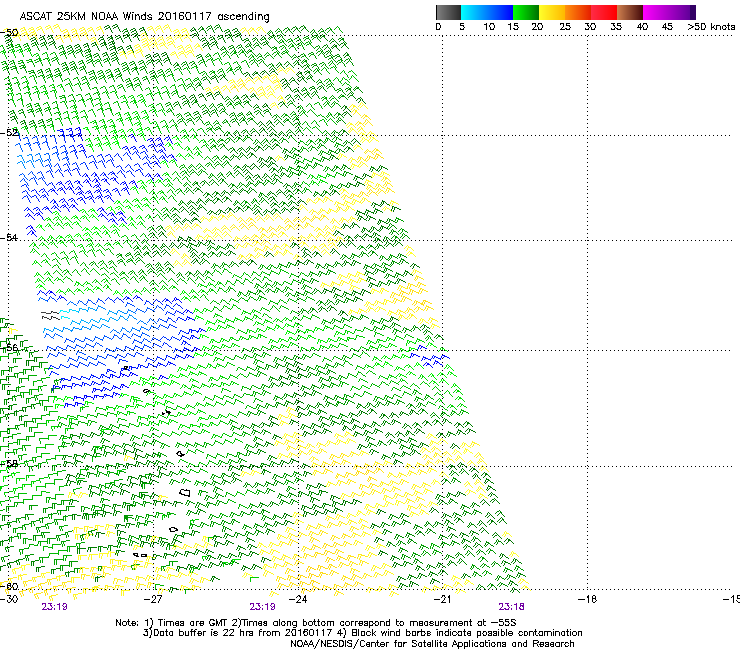The height and width of the screenshot is (650, 740).
Task: Click the latitude label -58
Action: coord(10,464)
